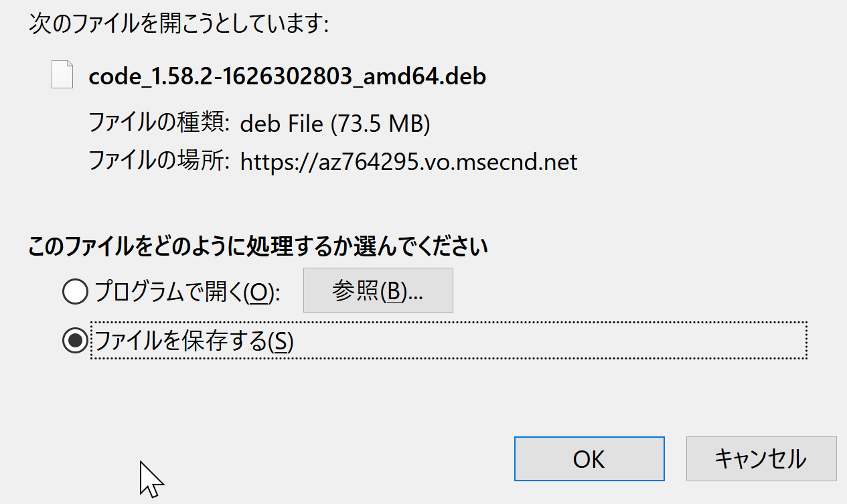The height and width of the screenshot is (504, 847).
Task: Click the 'プログラムで開く(O):' option label text
Action: click(186, 292)
